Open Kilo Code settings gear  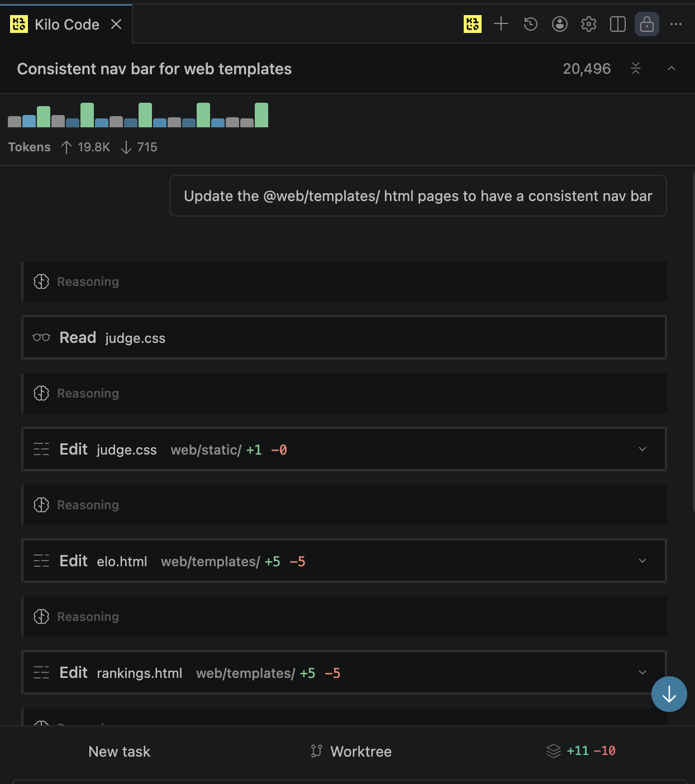click(589, 24)
